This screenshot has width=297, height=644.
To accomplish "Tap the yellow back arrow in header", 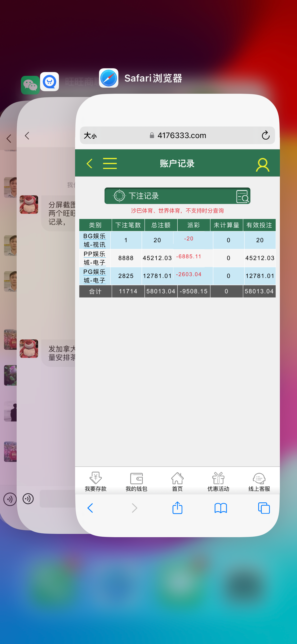I will [89, 164].
